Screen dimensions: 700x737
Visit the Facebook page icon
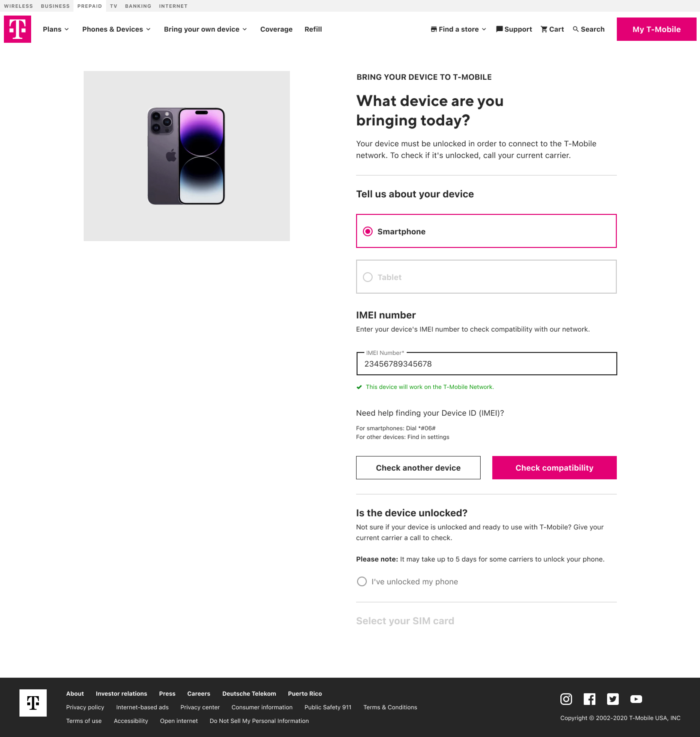[x=589, y=699]
